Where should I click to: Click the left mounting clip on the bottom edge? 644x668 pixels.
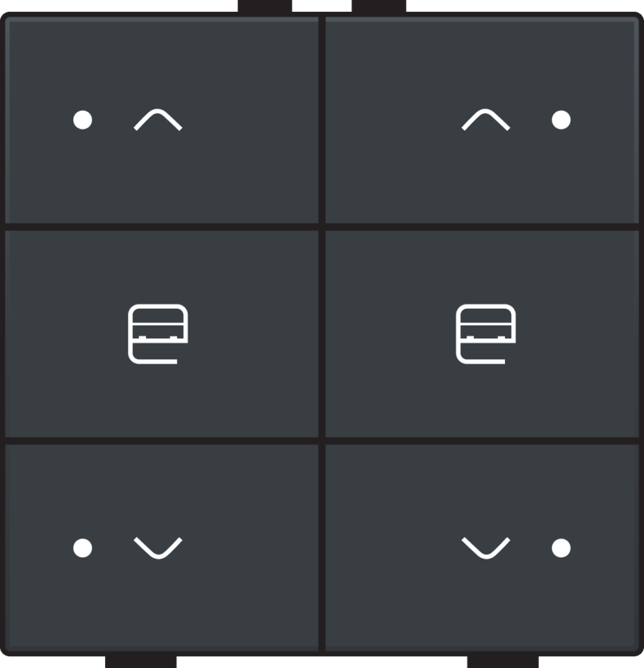click(x=140, y=662)
